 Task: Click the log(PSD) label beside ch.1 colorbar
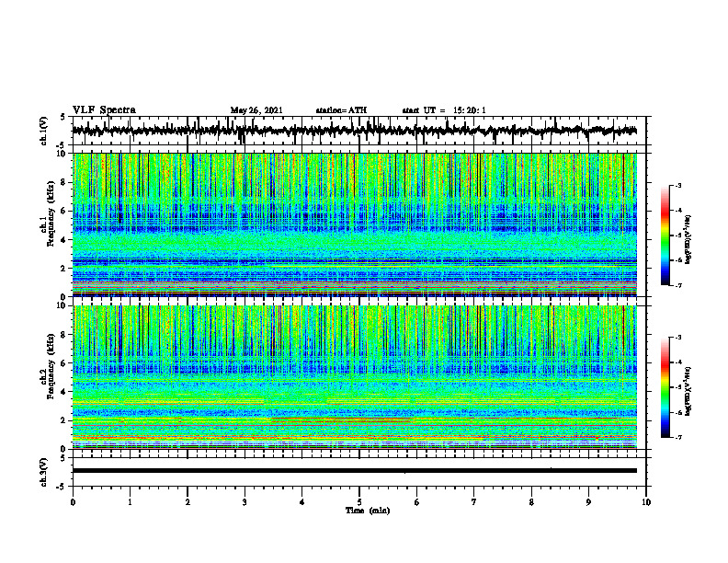(688, 240)
